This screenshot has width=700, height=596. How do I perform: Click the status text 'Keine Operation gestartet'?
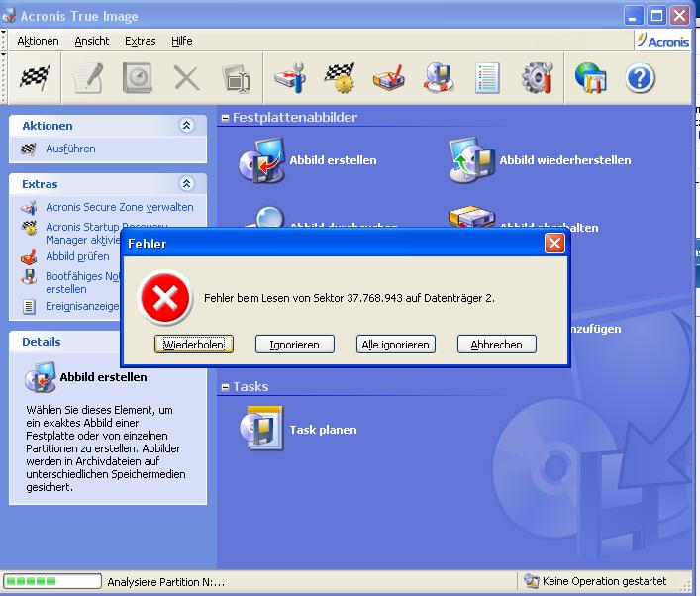click(x=604, y=581)
